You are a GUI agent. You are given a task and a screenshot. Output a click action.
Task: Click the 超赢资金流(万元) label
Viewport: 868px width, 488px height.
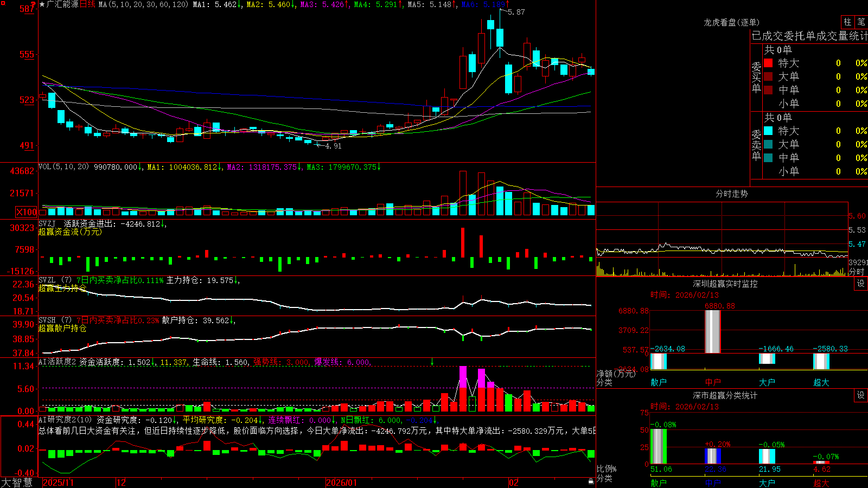click(70, 232)
